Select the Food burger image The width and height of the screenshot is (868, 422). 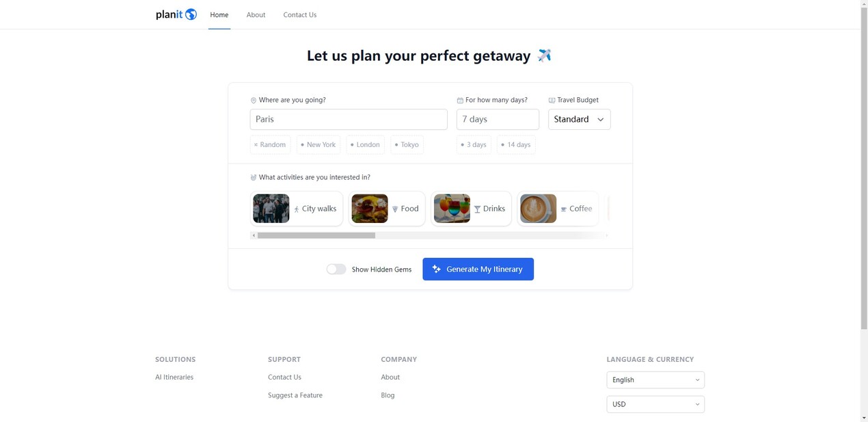pos(370,209)
